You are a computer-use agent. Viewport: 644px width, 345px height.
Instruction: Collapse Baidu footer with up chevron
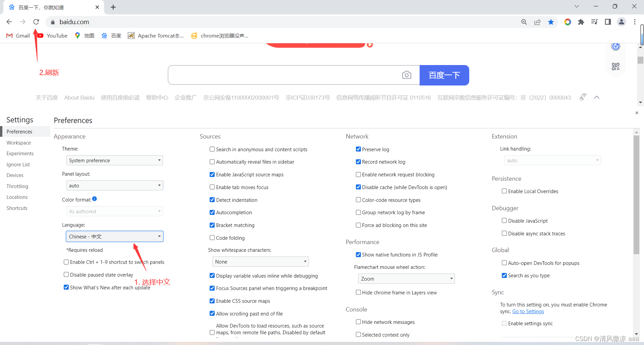click(597, 97)
